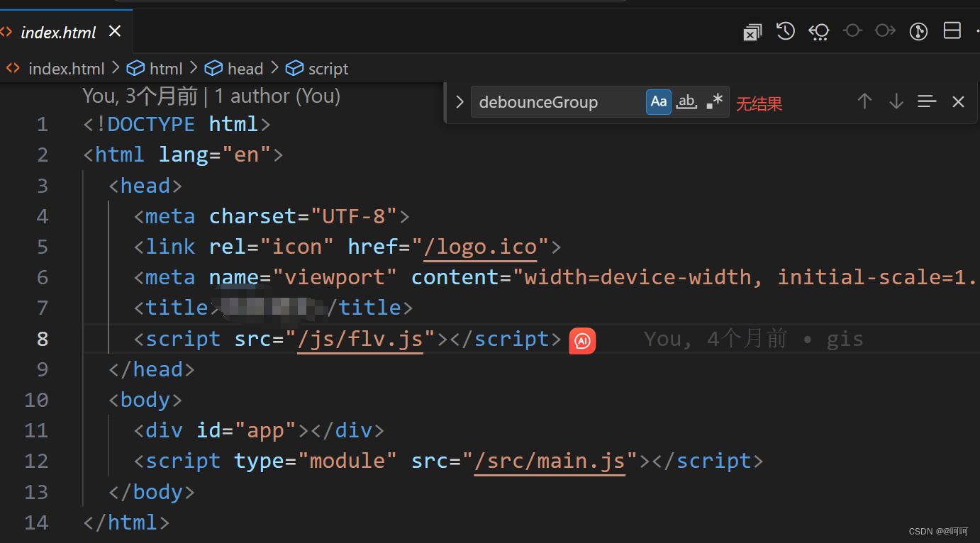Click 'charset="UTF-8"' on line 4

[304, 216]
